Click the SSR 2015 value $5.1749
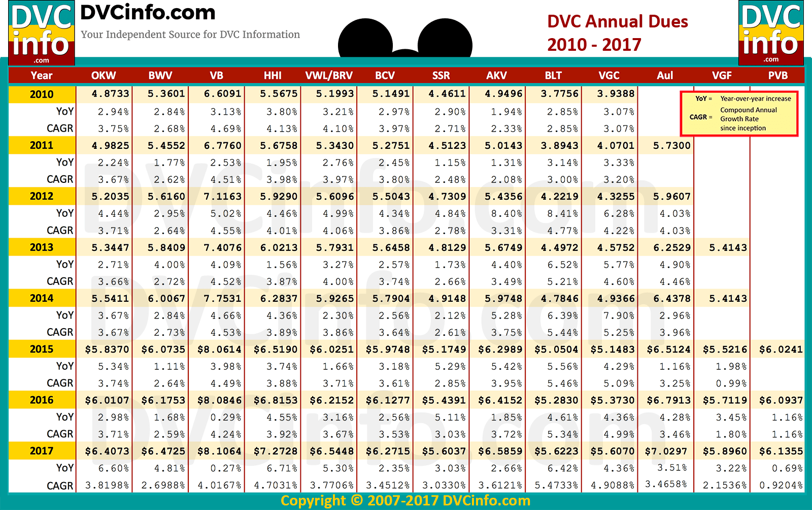 coord(444,349)
